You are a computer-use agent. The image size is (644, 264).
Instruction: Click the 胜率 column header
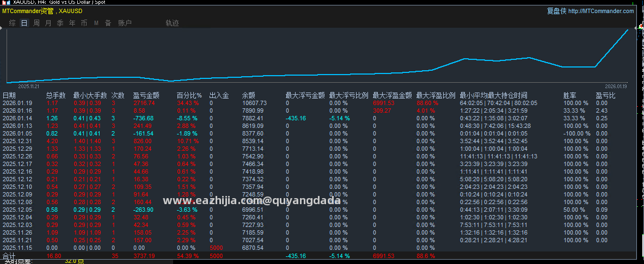(569, 95)
